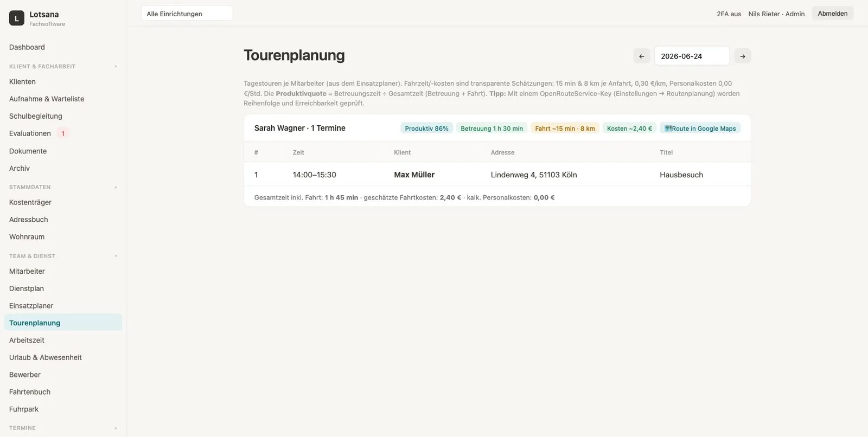This screenshot has height=437, width=868.
Task: Click the Fahrt ~15 min · 8 km badge
Action: (x=565, y=128)
